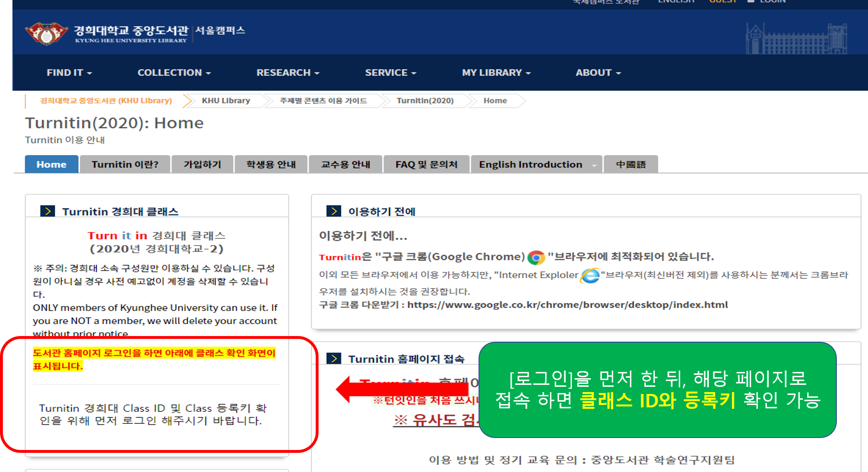Open the 교수용 안내 tab
Image resolution: width=868 pixels, height=472 pixels.
[x=346, y=164]
